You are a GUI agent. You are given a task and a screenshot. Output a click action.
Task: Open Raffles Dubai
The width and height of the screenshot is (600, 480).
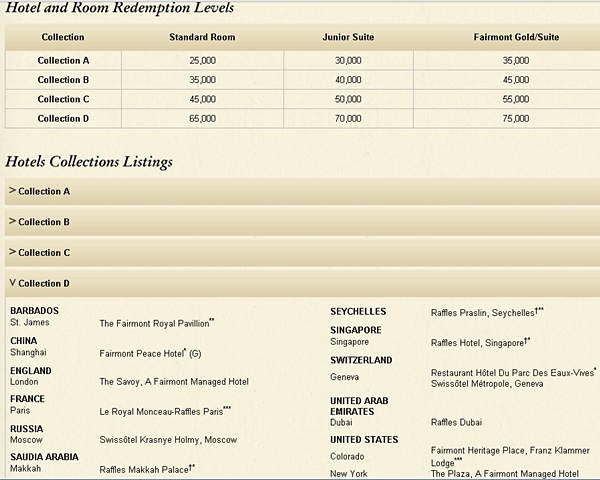point(456,422)
